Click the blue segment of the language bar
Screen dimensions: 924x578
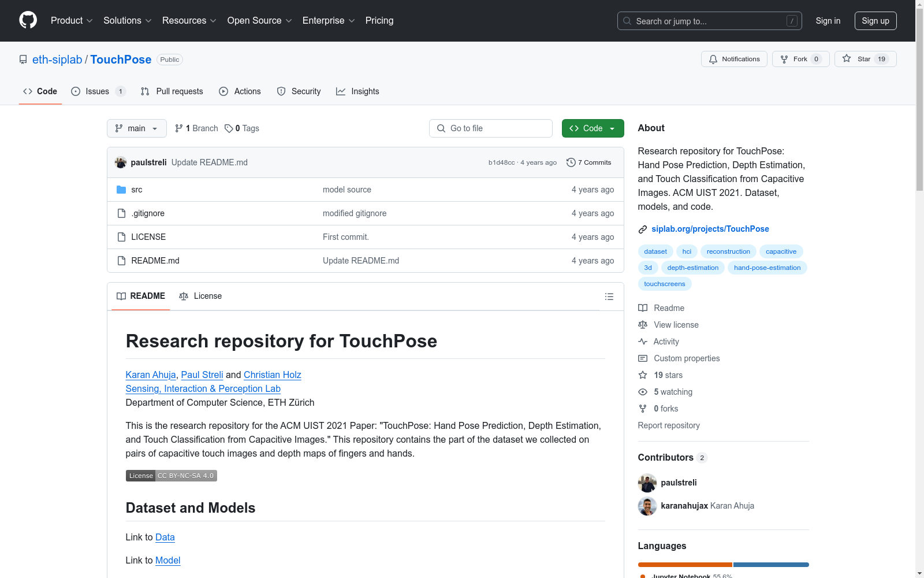(x=771, y=565)
